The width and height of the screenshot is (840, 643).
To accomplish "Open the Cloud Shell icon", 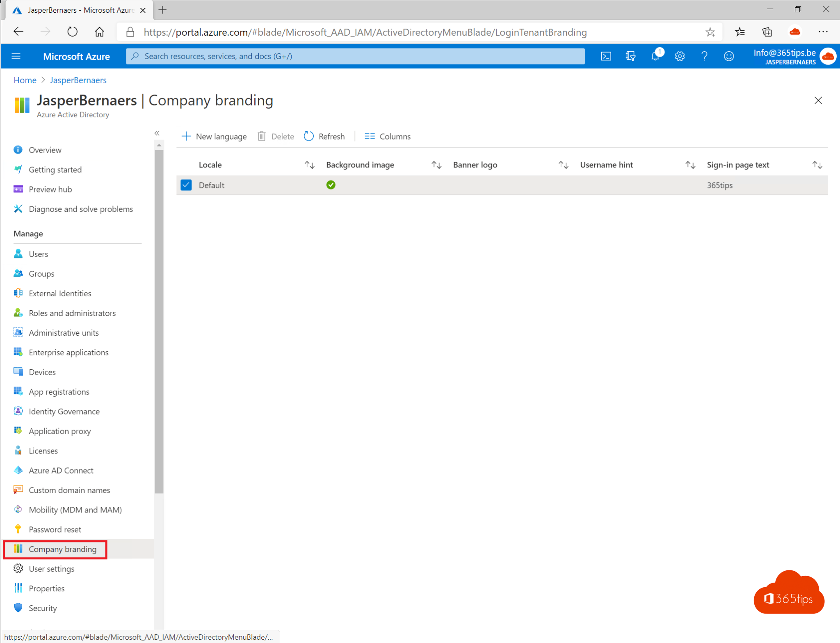I will point(606,56).
